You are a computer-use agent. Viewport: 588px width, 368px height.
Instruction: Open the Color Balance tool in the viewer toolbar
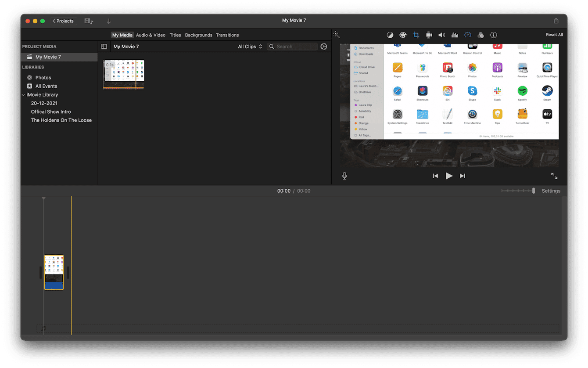click(390, 35)
